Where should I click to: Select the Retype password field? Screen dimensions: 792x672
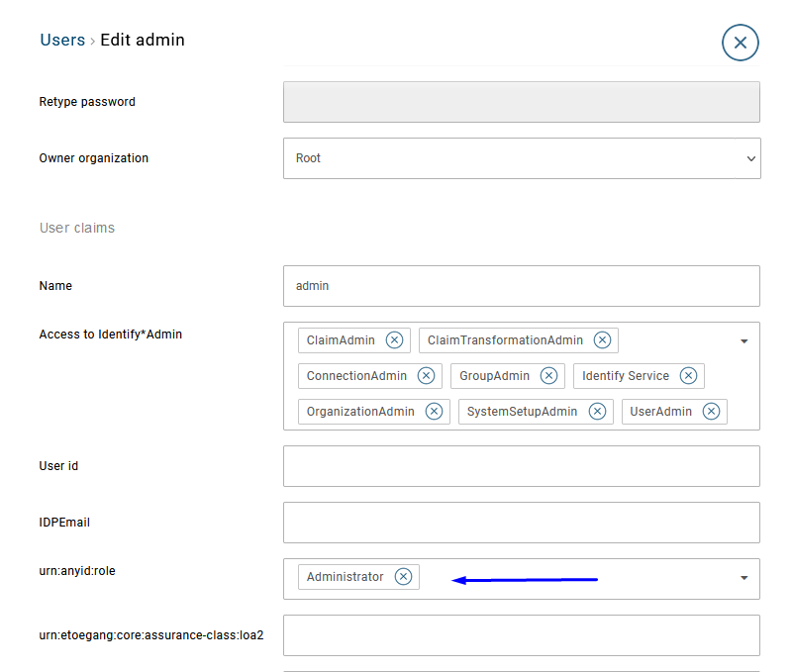point(522,102)
